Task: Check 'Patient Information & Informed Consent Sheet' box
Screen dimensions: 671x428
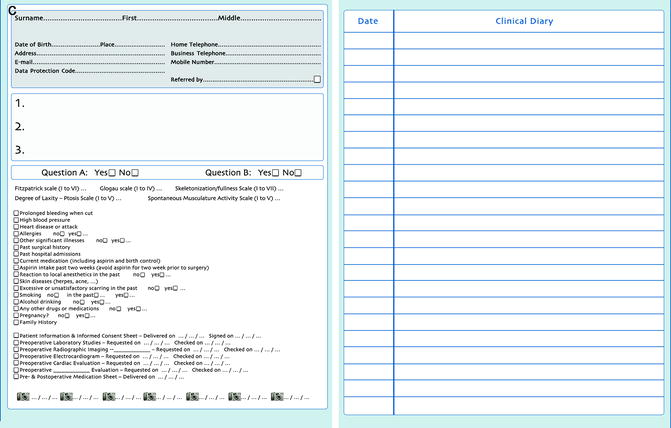Action: (16, 335)
